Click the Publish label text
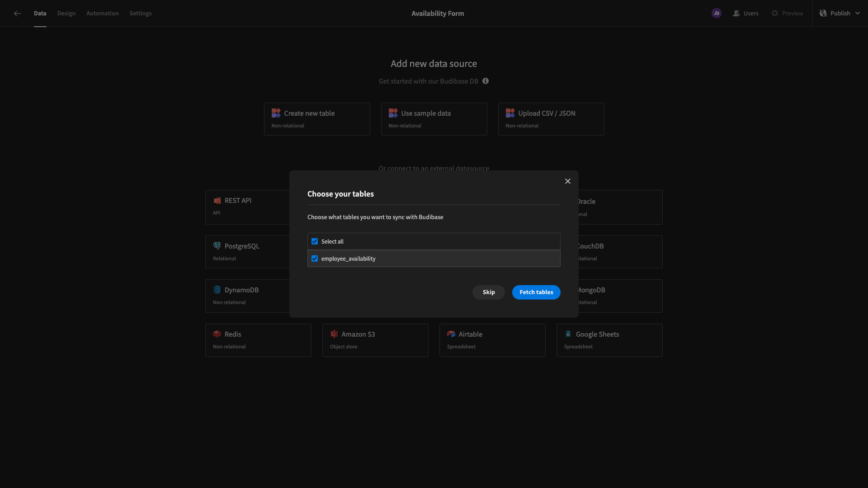The height and width of the screenshot is (488, 868). (x=840, y=14)
